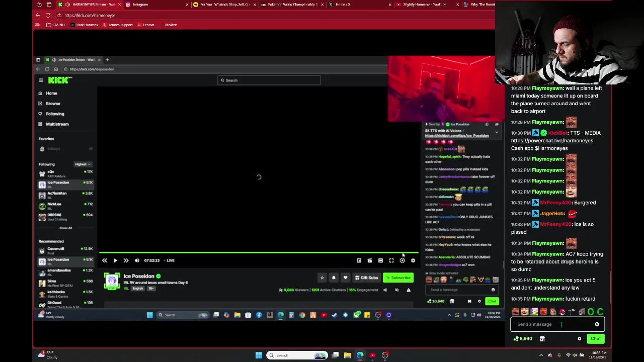This screenshot has height=362, width=644.
Task: Jump to LIVE in the player
Action: pos(169,260)
